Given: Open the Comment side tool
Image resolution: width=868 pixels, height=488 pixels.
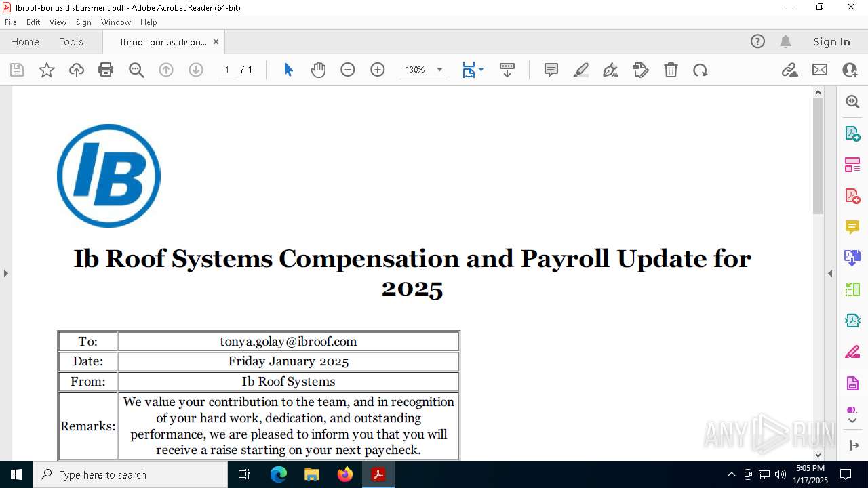Looking at the screenshot, I should tap(852, 227).
